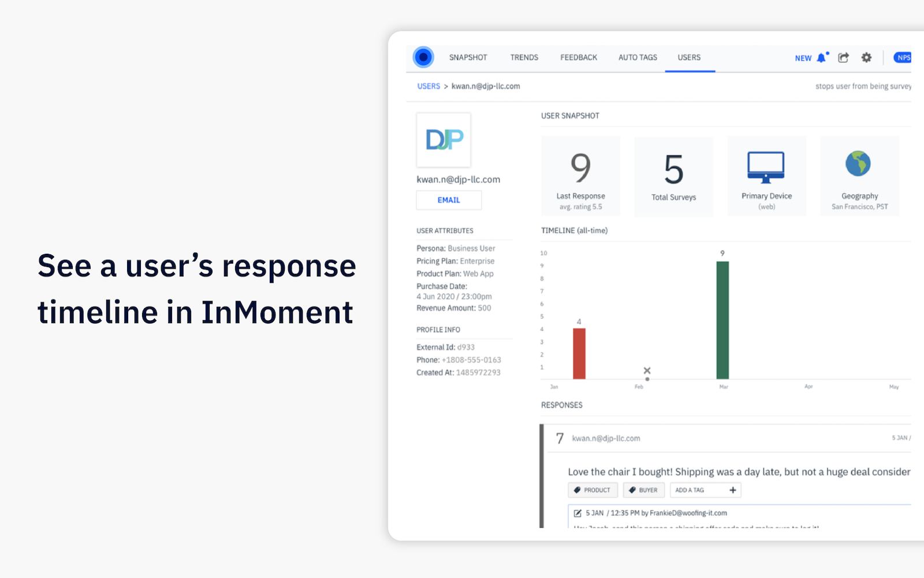
Task: Click the EMAIL button under the user avatar
Action: (x=449, y=200)
